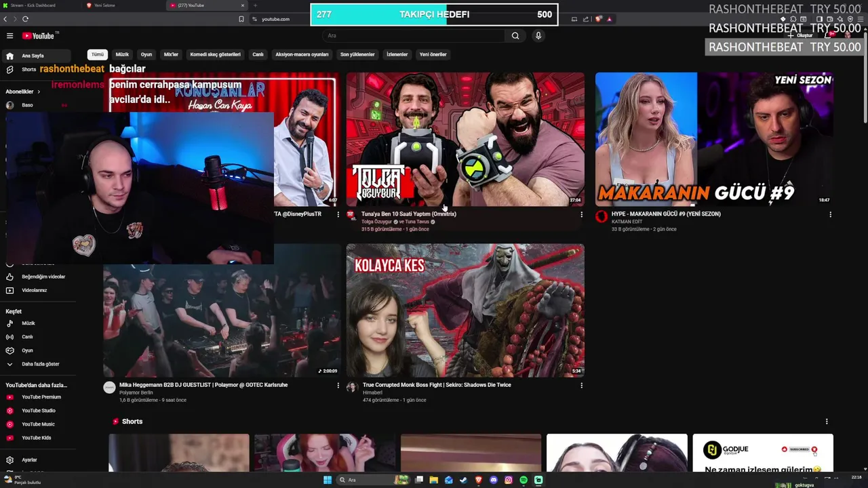Open Discord from the taskbar
Screen dimensions: 868x488
[494, 480]
